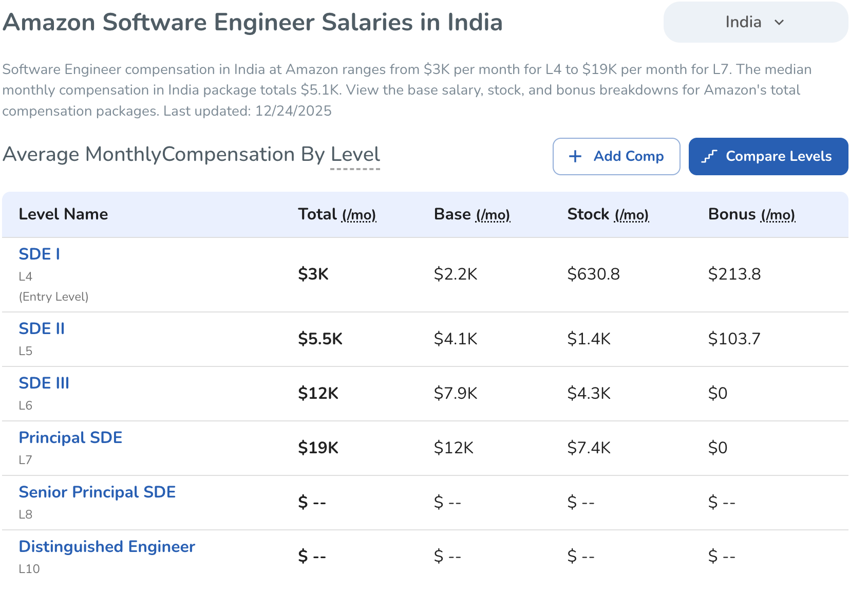This screenshot has height=590, width=868.
Task: Click the Level Name column header
Action: [63, 214]
